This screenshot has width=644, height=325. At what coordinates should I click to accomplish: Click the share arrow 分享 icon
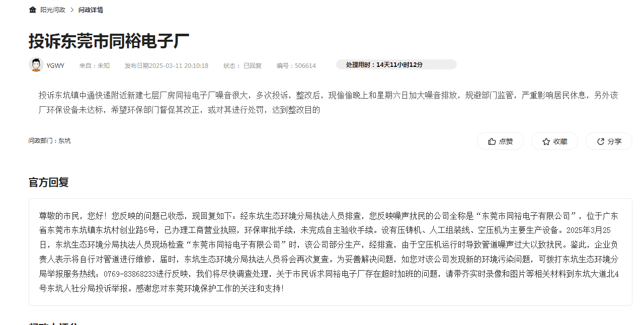click(600, 141)
